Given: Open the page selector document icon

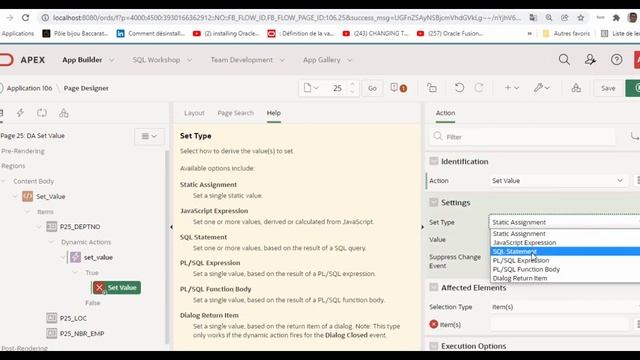Looking at the screenshot, I should (x=311, y=88).
